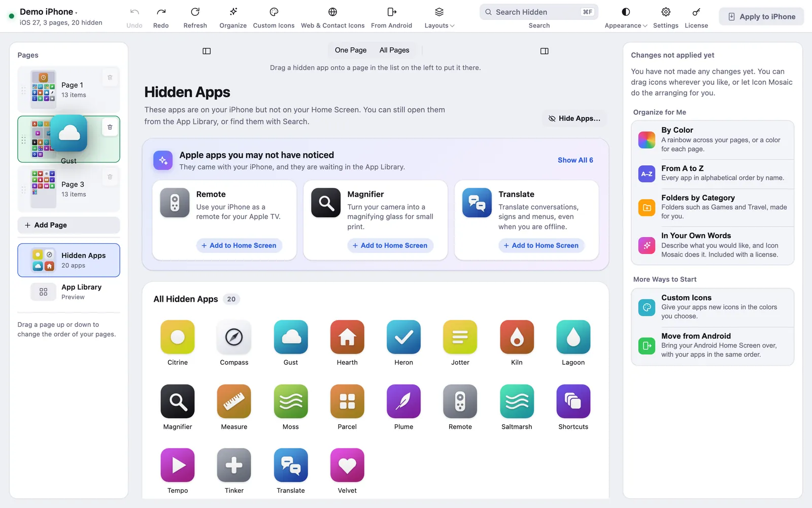Select the Hearth app icon

coord(347,337)
